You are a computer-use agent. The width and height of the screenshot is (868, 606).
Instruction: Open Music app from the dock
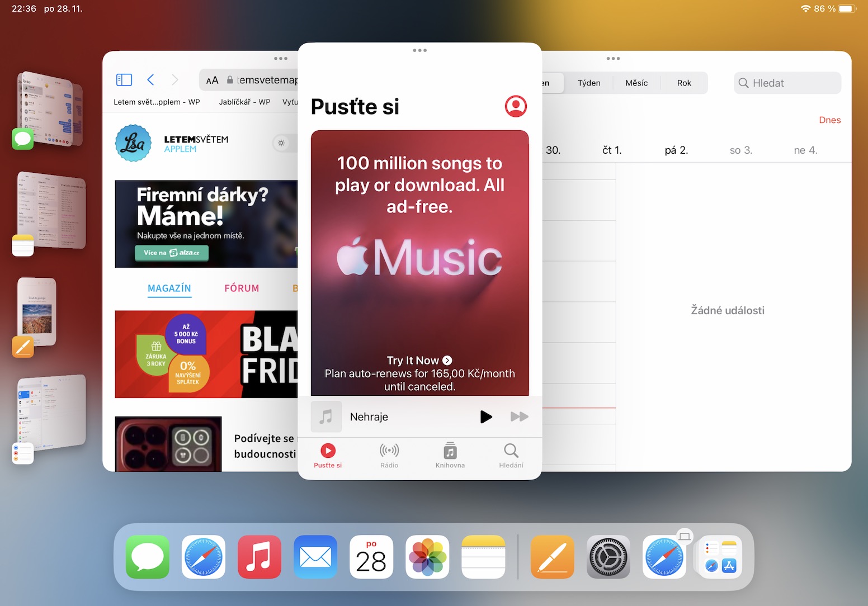click(x=260, y=557)
